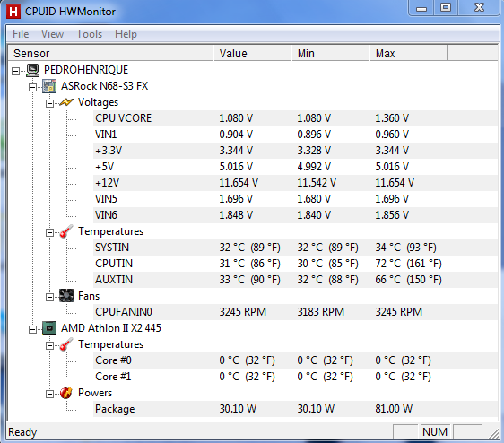Image resolution: width=504 pixels, height=443 pixels.
Task: Collapse the AMD Athlon II X2 445 node
Action: [32, 329]
